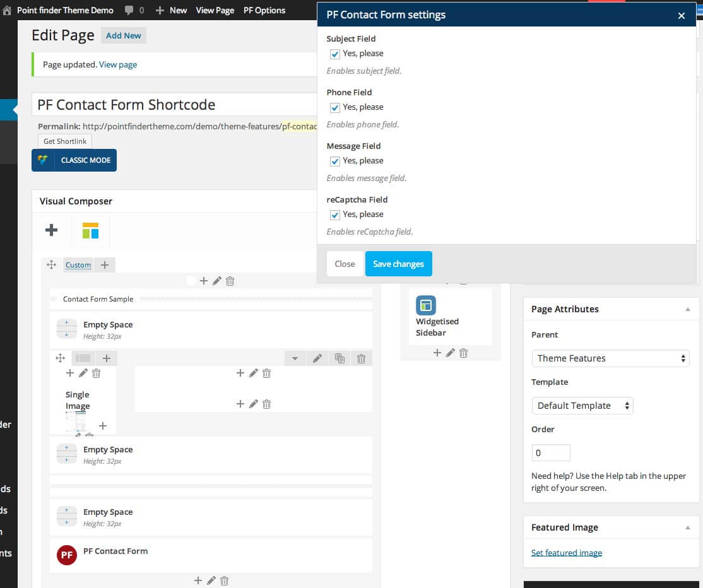The width and height of the screenshot is (703, 588).
Task: Open the Parent dropdown showing Theme Features
Action: point(610,358)
